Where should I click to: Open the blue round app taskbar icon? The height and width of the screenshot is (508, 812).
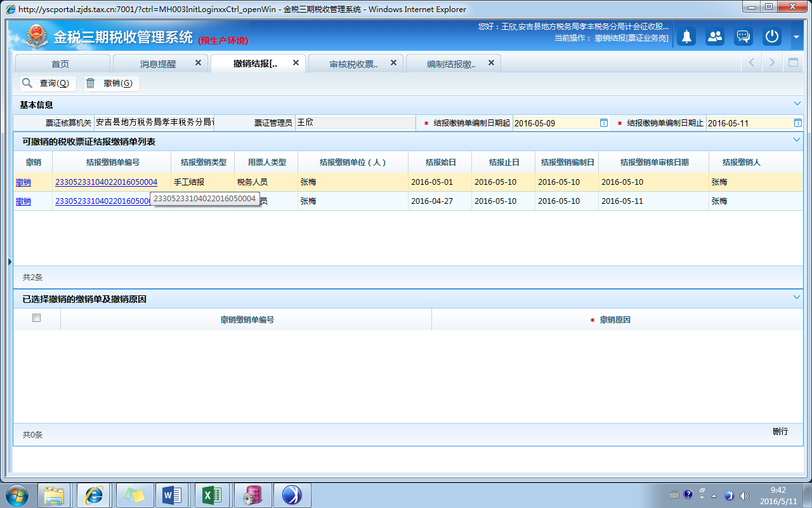pos(291,495)
